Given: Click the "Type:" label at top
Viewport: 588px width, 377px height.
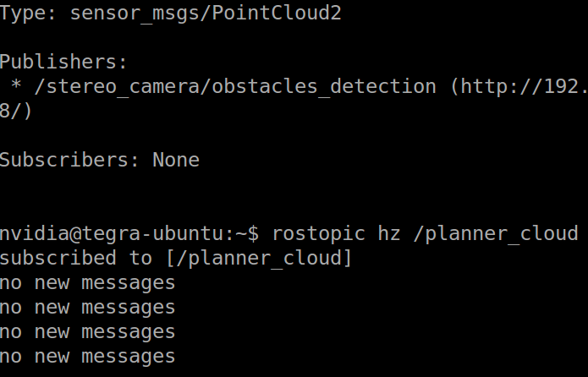Looking at the screenshot, I should [x=30, y=14].
